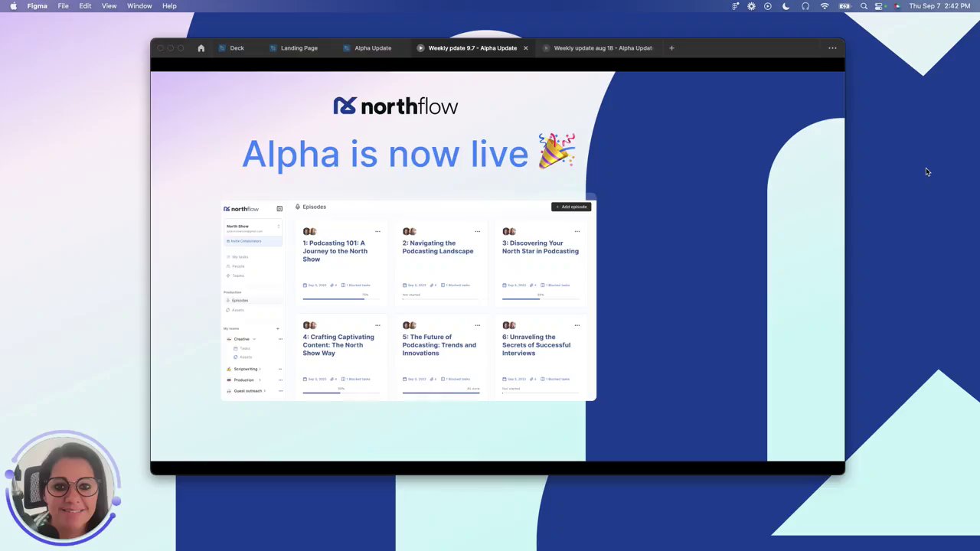Click the gear-shaped menu bar status icon

(751, 6)
